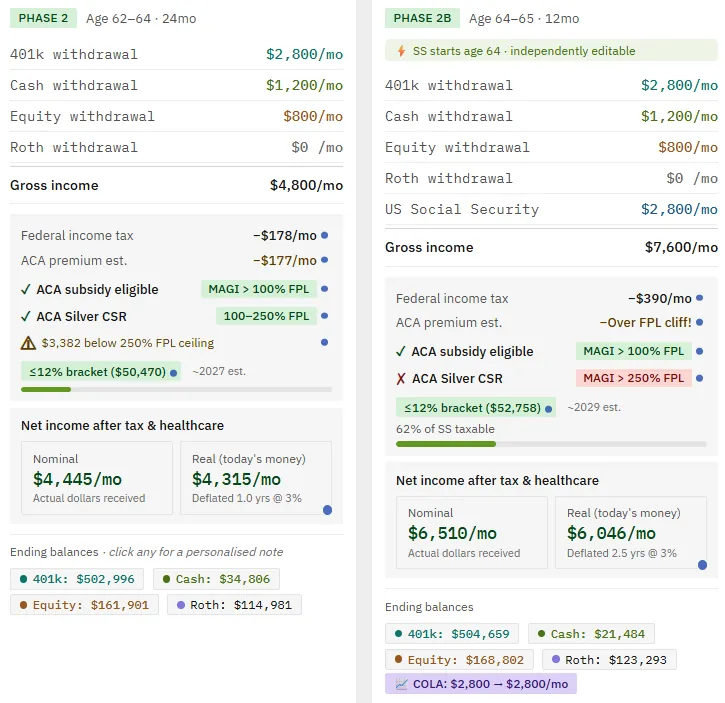Viewport: 725px width, 703px height.
Task: Click the lightning icon in SS starts banner
Action: pos(401,51)
